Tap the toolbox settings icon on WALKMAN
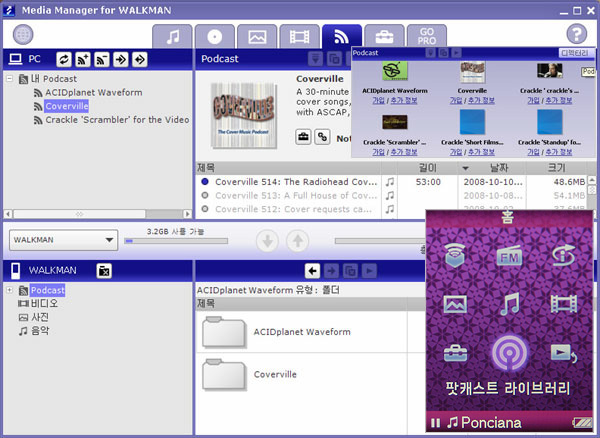 tap(455, 353)
